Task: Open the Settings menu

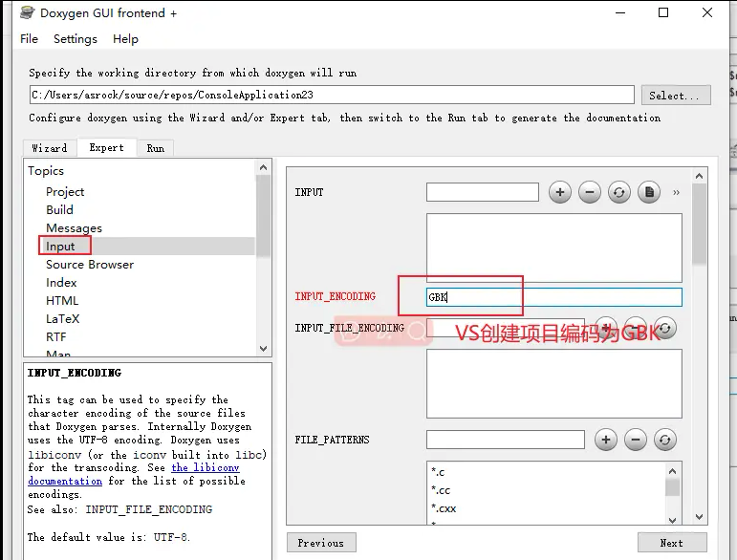Action: (x=76, y=39)
